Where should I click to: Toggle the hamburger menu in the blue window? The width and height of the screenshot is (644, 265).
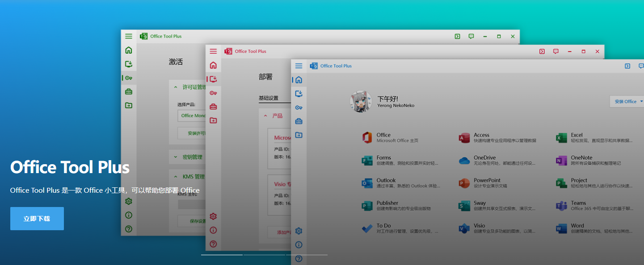click(299, 66)
